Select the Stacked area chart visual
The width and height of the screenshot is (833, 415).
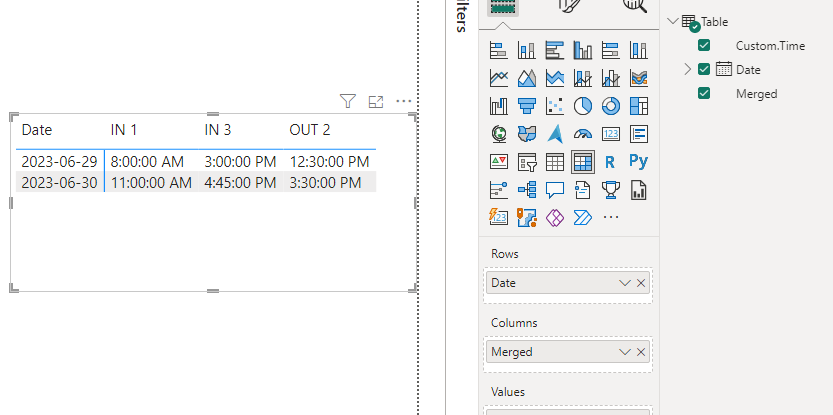(x=555, y=78)
